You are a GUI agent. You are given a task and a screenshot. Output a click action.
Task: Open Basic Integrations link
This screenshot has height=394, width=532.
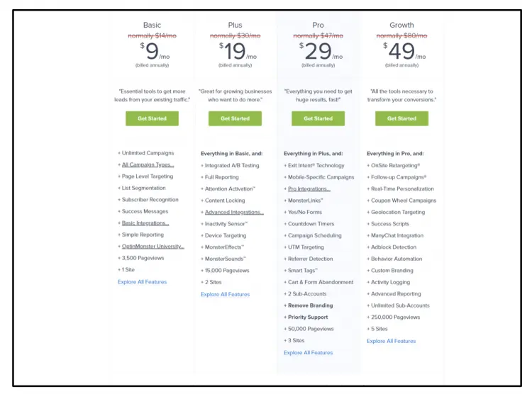[x=145, y=223]
